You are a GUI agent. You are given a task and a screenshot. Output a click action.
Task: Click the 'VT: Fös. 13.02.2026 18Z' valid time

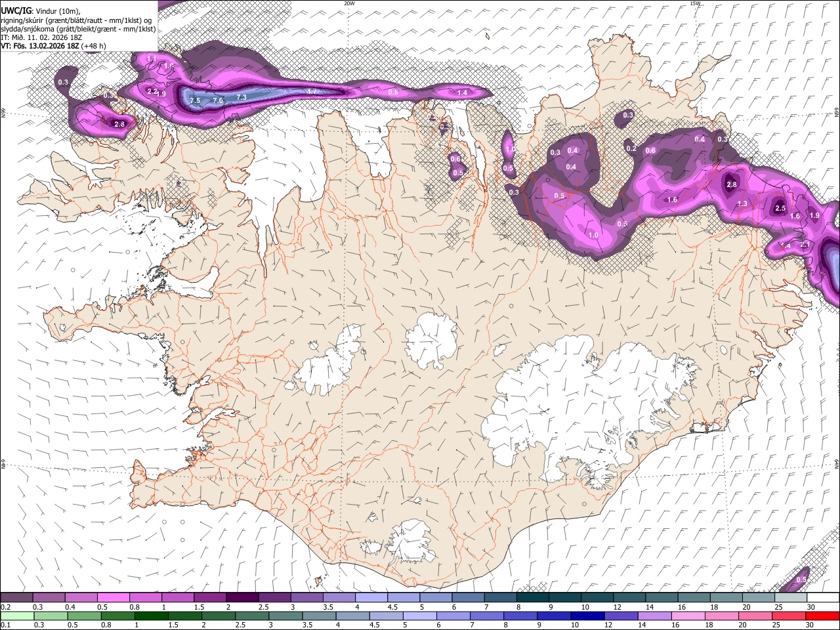(40, 46)
